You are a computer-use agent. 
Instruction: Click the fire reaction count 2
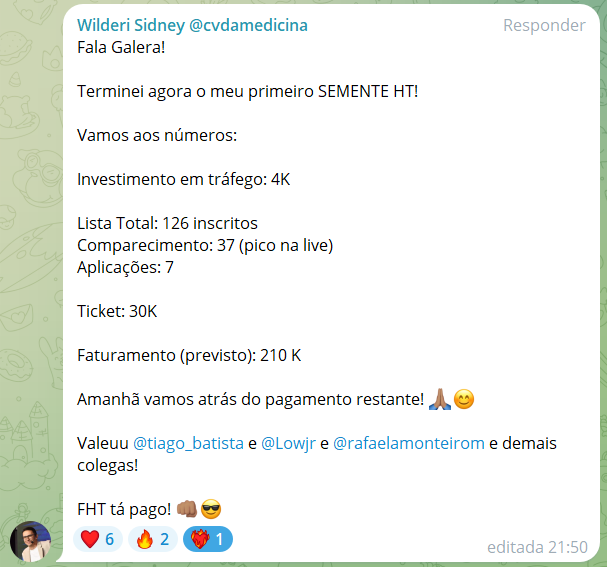point(165,539)
